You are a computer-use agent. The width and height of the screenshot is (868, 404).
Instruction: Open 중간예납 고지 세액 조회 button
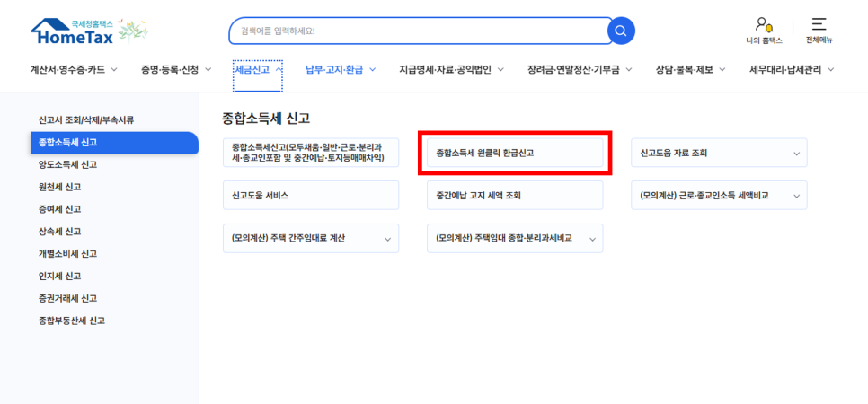click(x=515, y=196)
